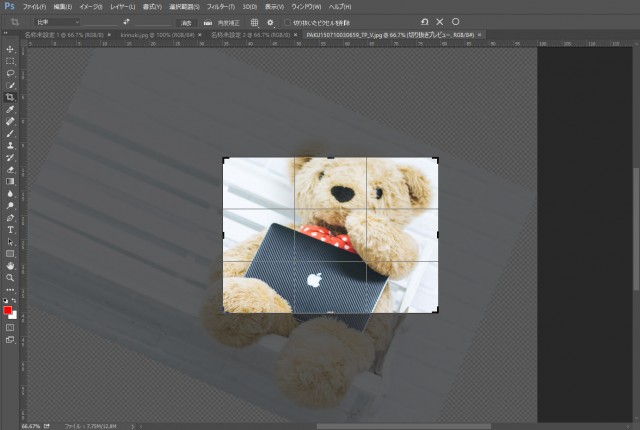Swap foreground and background colors
Image resolution: width=640 pixels, height=430 pixels.
[15, 301]
